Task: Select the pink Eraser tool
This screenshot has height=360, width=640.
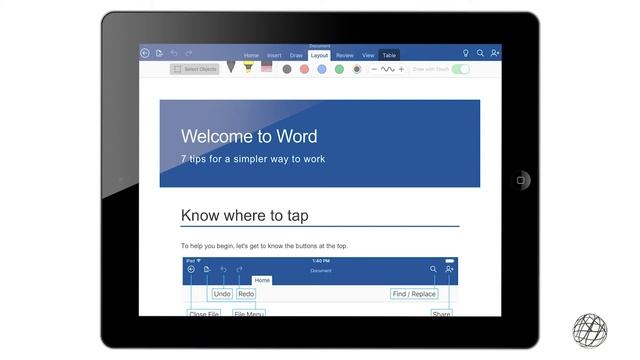Action: click(267, 67)
